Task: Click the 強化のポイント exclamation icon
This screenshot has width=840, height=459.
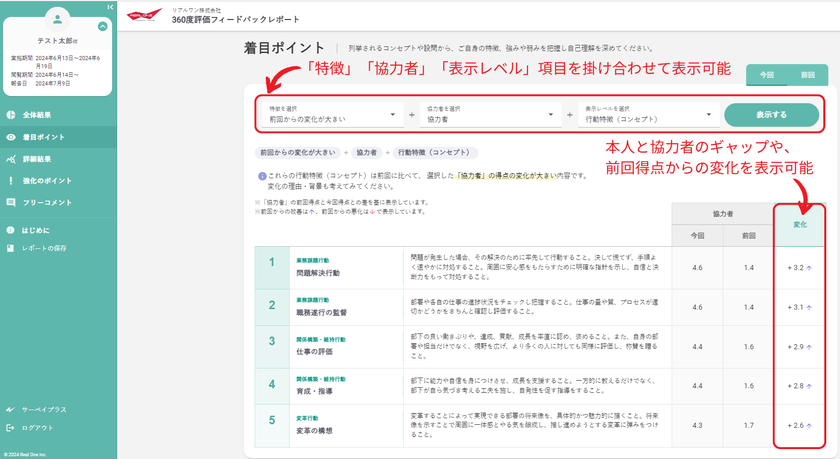Action: click(11, 181)
